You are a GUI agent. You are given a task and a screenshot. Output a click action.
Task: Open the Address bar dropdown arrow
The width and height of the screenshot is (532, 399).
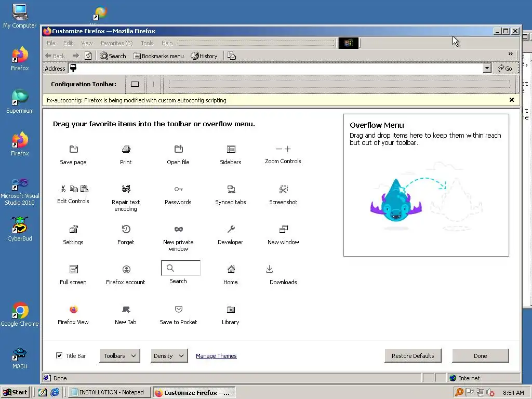487,68
